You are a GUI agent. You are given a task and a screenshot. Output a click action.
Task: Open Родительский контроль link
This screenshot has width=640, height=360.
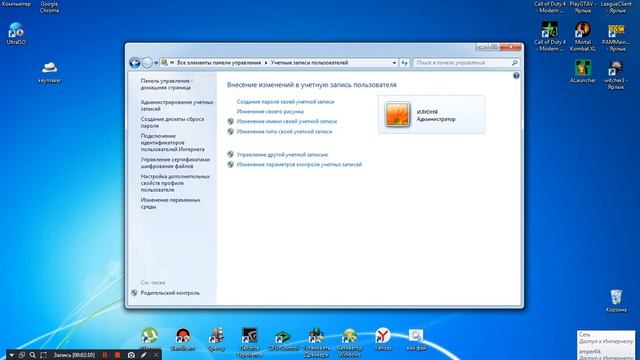[x=170, y=293]
